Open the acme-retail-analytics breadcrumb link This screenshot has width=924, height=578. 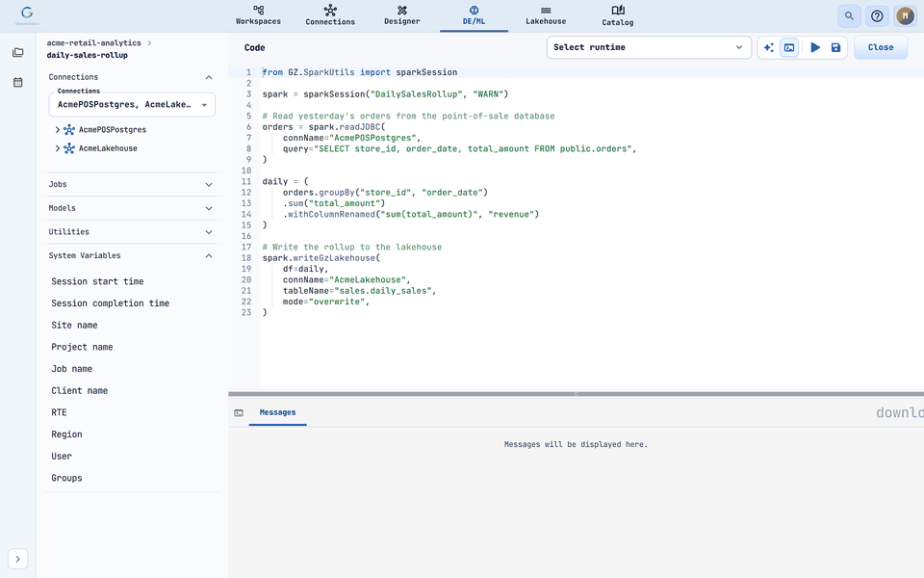(x=93, y=43)
